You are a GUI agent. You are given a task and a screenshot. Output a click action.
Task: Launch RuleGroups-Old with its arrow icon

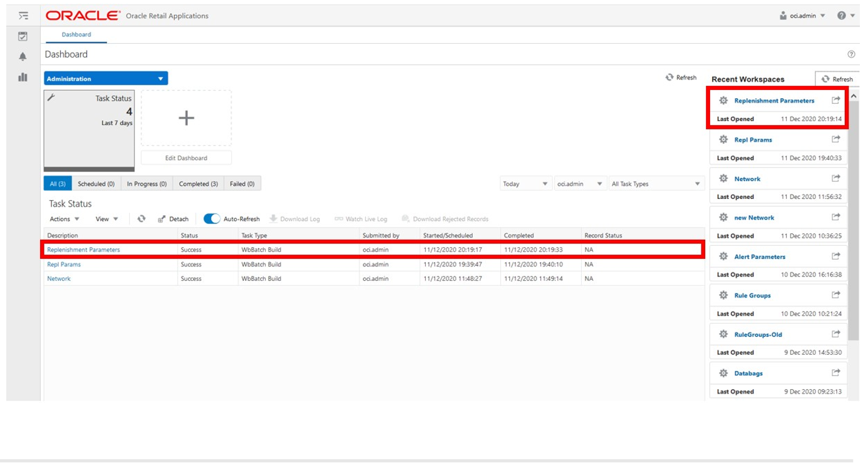pos(835,334)
